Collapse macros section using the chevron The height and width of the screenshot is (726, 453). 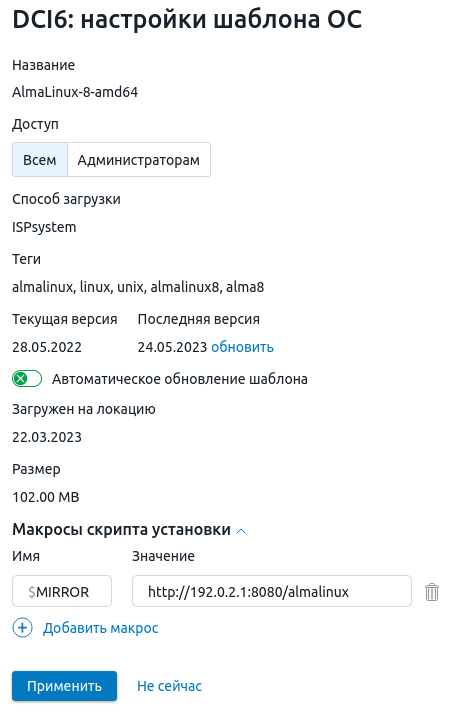click(241, 531)
